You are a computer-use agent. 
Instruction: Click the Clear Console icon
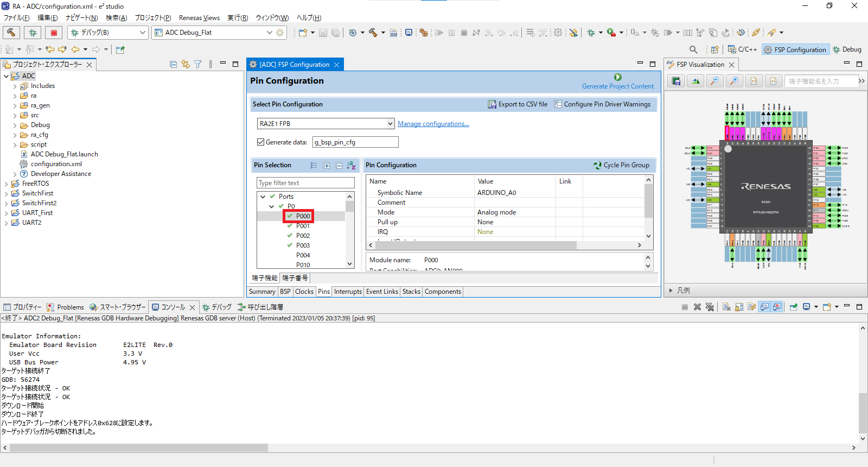point(726,307)
